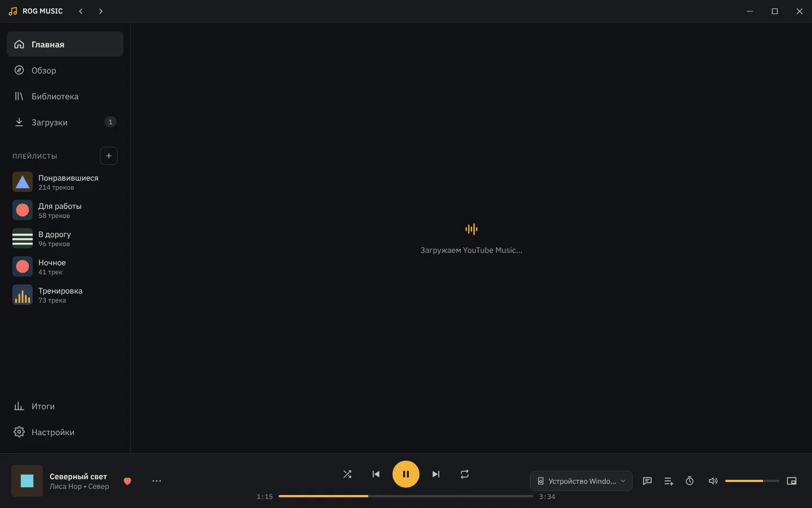Go to Главная page
This screenshot has height=508, width=812.
coord(65,44)
